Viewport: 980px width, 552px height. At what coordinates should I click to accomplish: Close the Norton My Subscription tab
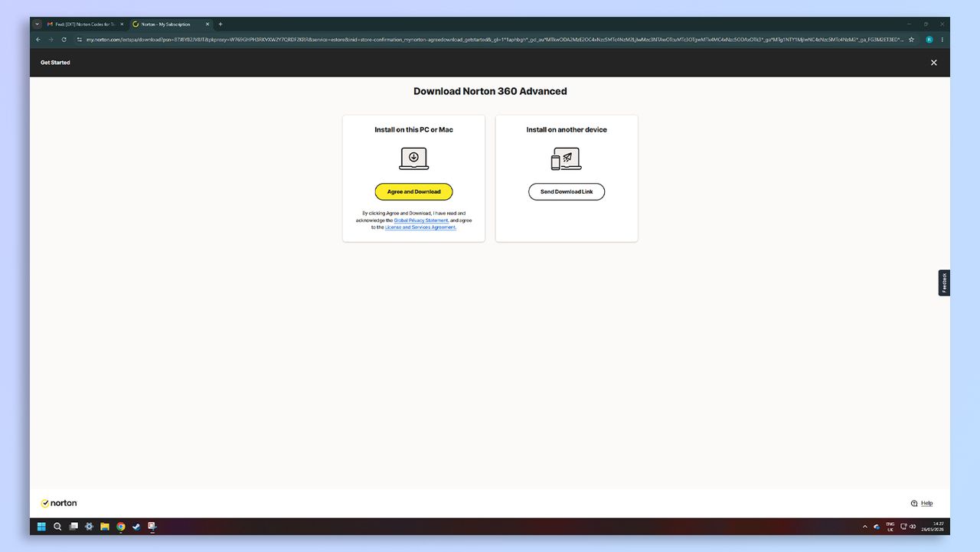207,24
